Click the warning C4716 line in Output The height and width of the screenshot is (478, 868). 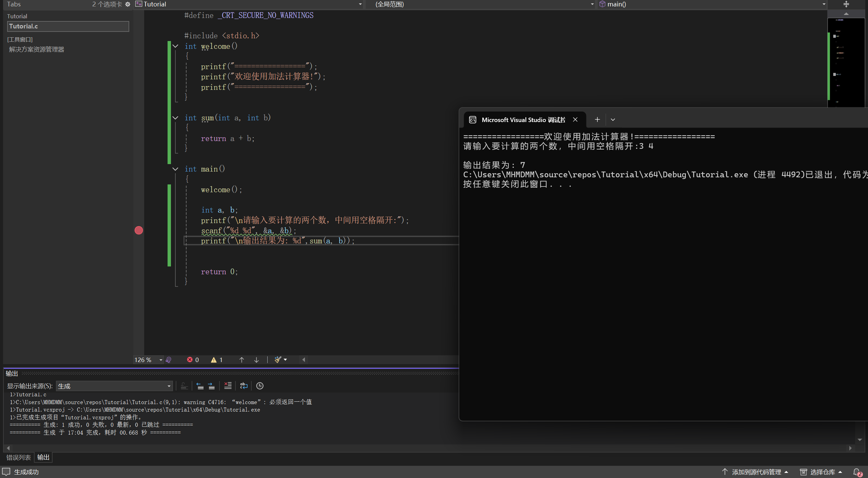[x=161, y=402]
